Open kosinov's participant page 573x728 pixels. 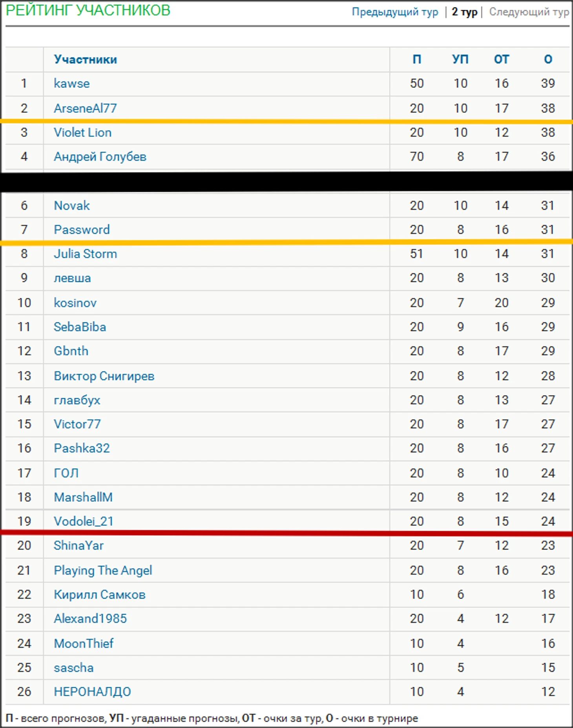75,303
